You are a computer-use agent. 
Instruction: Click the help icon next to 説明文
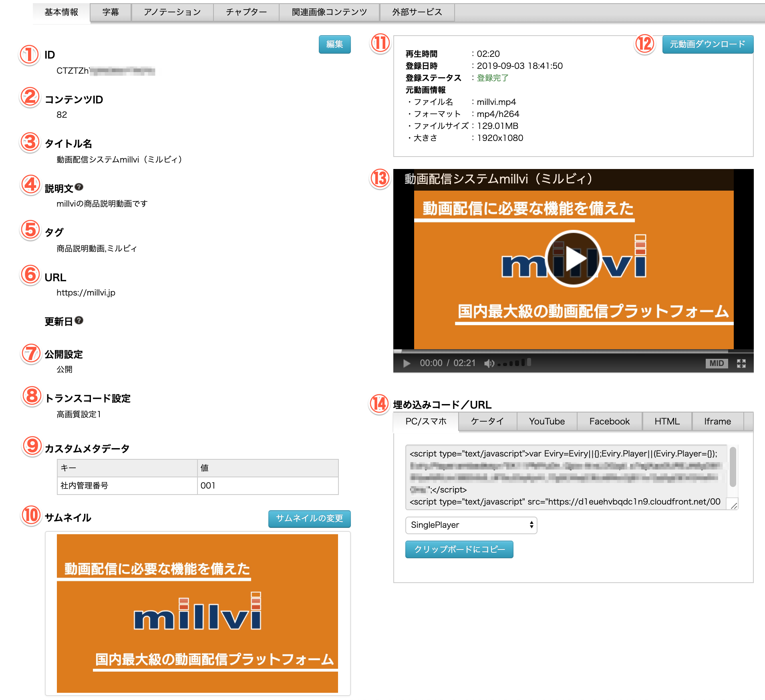(79, 187)
